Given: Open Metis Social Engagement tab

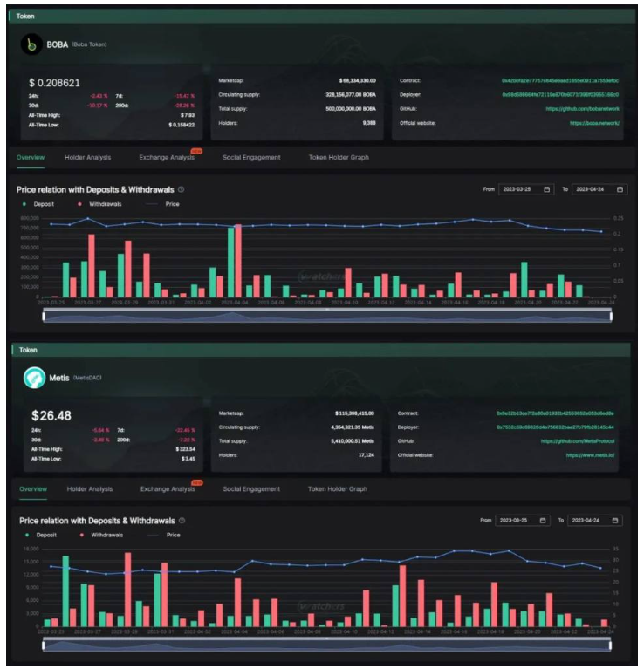Looking at the screenshot, I should (x=251, y=489).
